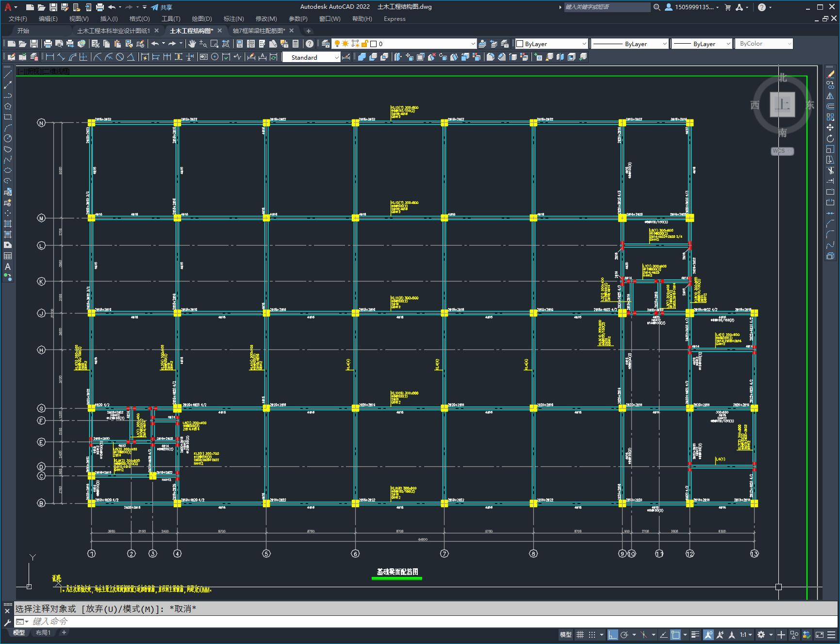Open the Standard dimension style dropdown
The image size is (840, 644).
(x=312, y=57)
